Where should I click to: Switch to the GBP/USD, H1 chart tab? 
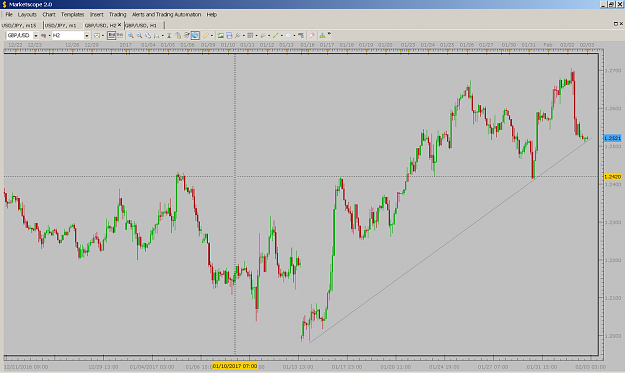pos(141,25)
